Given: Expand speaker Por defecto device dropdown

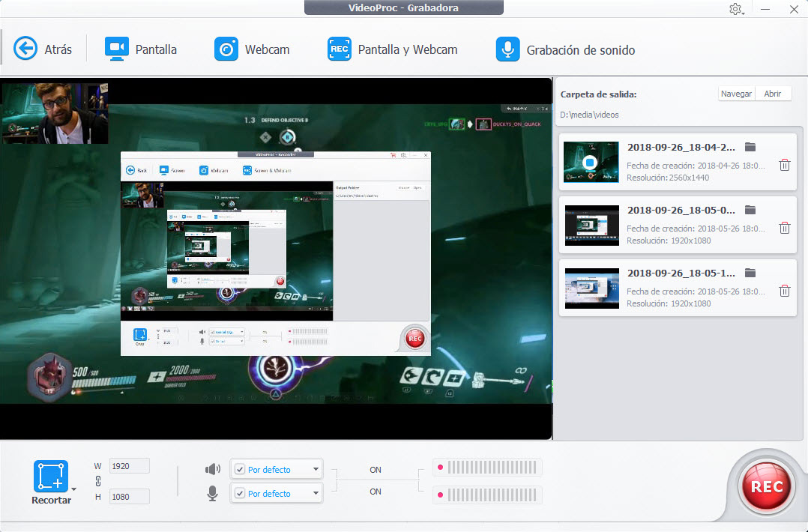Looking at the screenshot, I should pyautogui.click(x=316, y=470).
